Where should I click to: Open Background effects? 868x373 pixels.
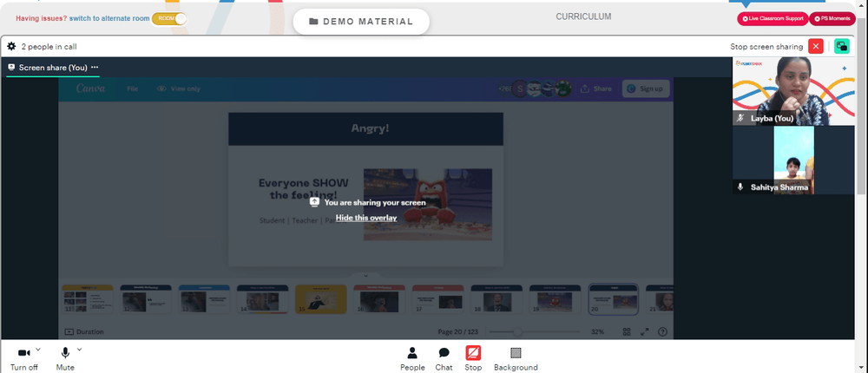(516, 358)
